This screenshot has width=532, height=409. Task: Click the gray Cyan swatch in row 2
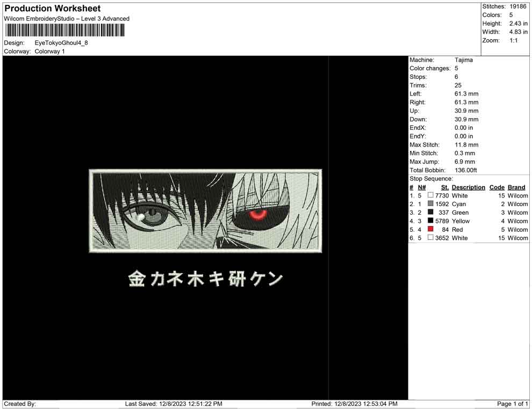(430, 203)
